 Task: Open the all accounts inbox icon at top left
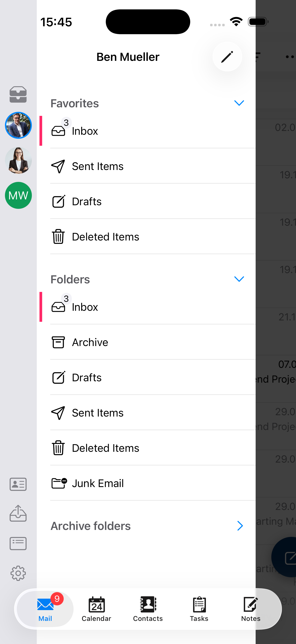click(18, 95)
